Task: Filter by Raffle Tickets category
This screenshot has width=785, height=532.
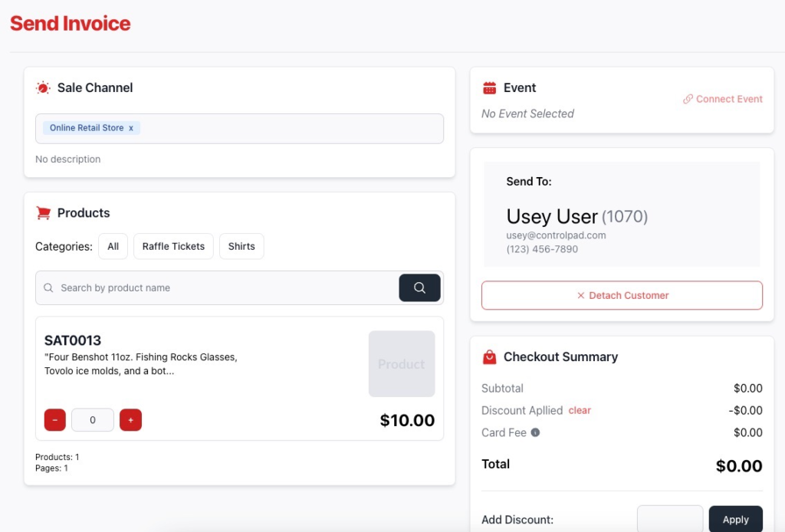Action: point(173,247)
